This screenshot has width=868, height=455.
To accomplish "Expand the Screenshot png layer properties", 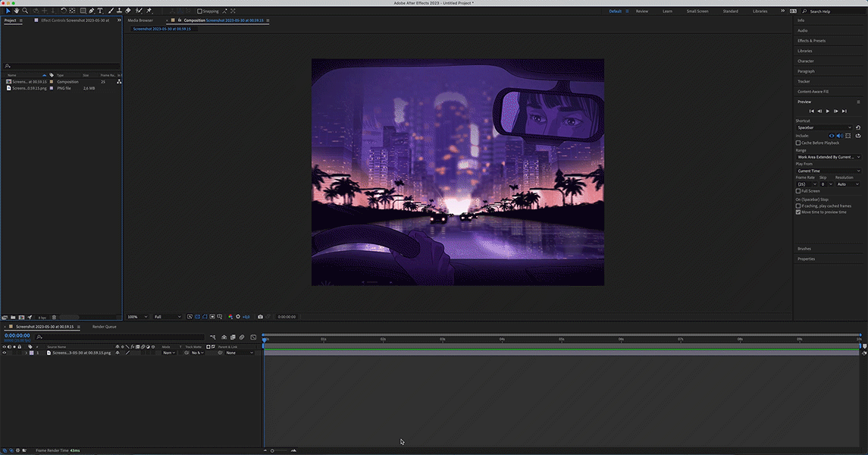I will pyautogui.click(x=26, y=353).
